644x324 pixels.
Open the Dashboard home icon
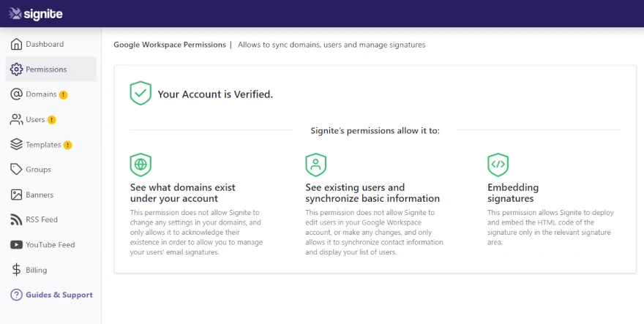tap(16, 44)
